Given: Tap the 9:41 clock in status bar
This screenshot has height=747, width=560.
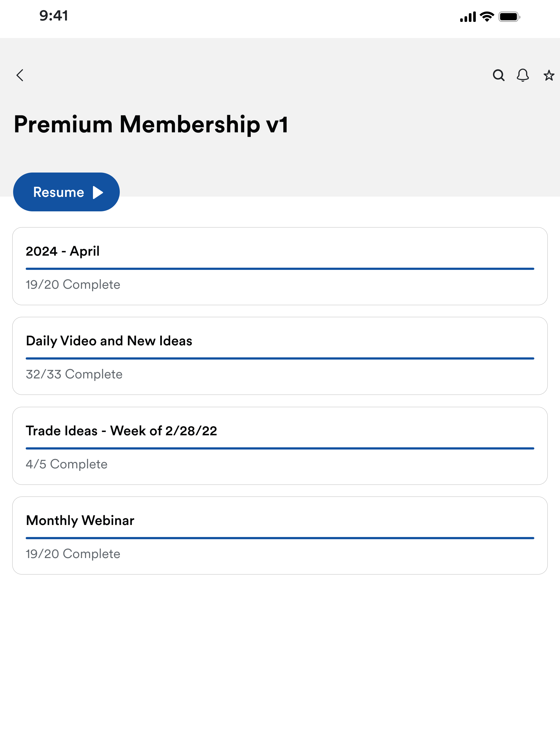Looking at the screenshot, I should tap(54, 16).
